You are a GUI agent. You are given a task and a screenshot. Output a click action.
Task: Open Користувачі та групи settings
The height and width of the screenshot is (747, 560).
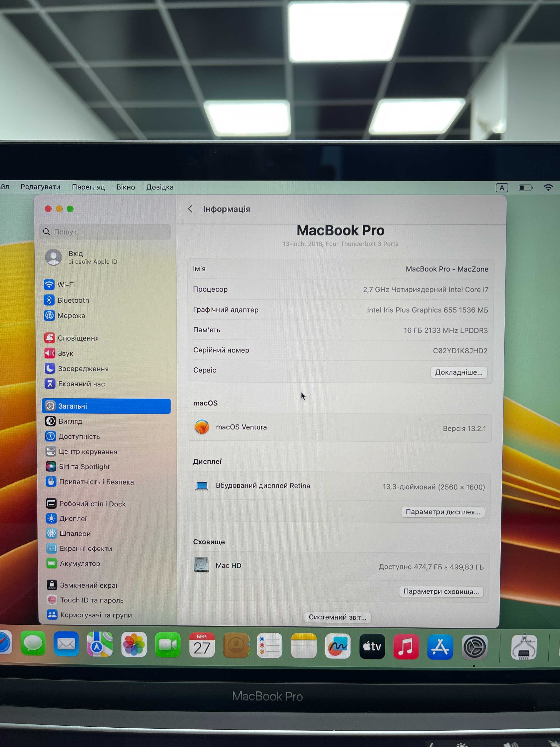(89, 615)
